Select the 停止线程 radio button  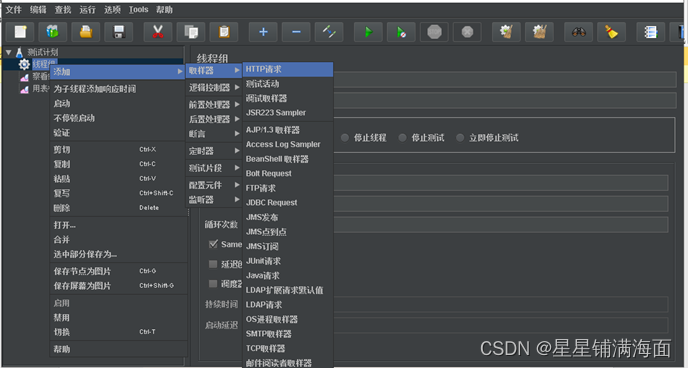[x=345, y=138]
